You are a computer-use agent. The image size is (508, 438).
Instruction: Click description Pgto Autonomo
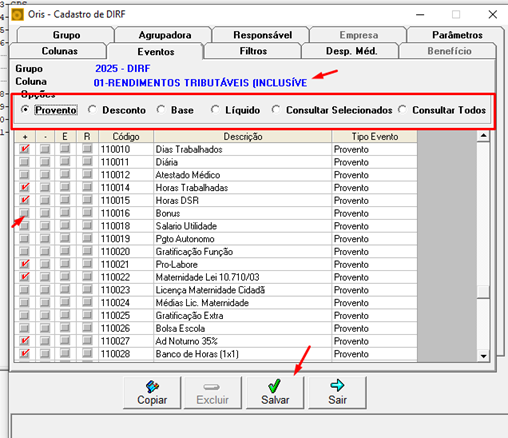(185, 239)
